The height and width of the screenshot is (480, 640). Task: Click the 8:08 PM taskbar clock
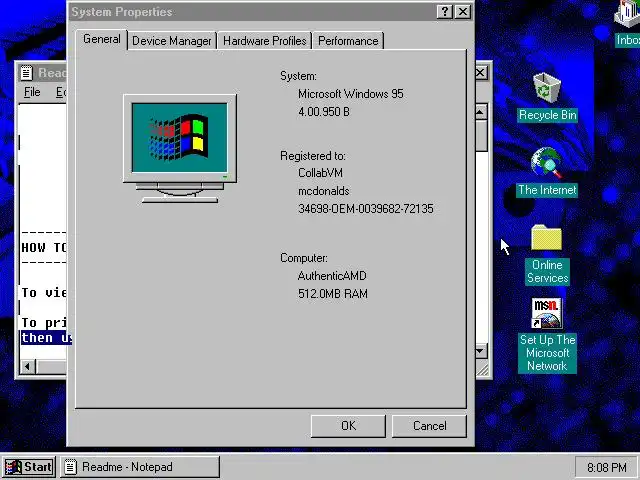[x=607, y=467]
